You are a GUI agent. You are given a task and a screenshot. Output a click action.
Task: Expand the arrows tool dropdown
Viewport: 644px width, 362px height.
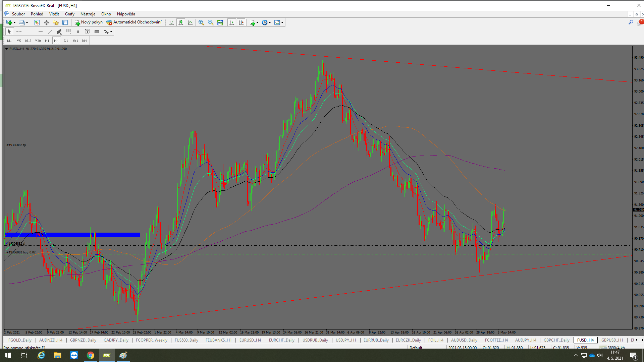[111, 32]
